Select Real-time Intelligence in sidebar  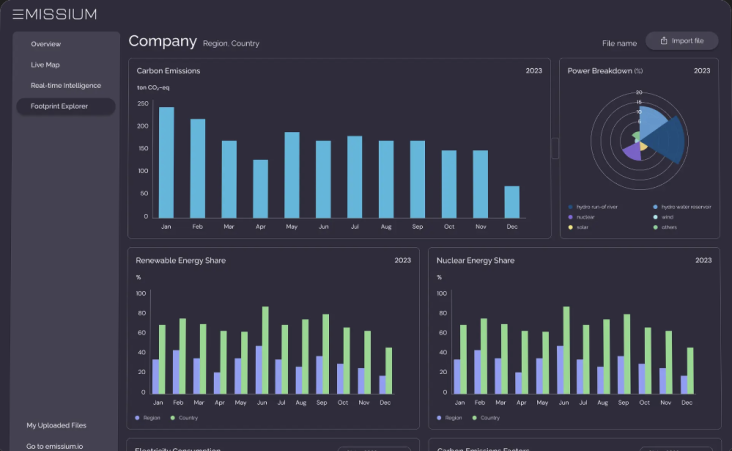click(65, 85)
